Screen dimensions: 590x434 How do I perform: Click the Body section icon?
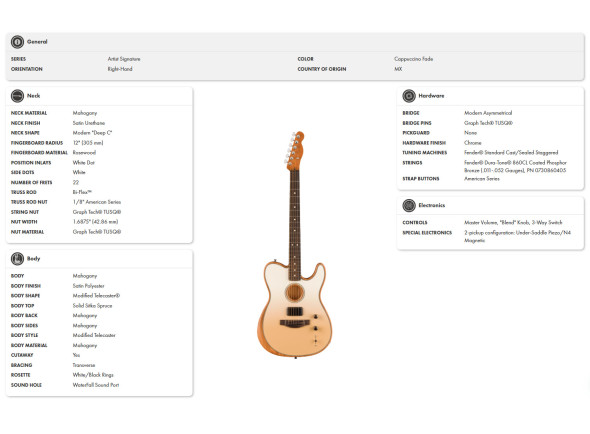point(17,259)
